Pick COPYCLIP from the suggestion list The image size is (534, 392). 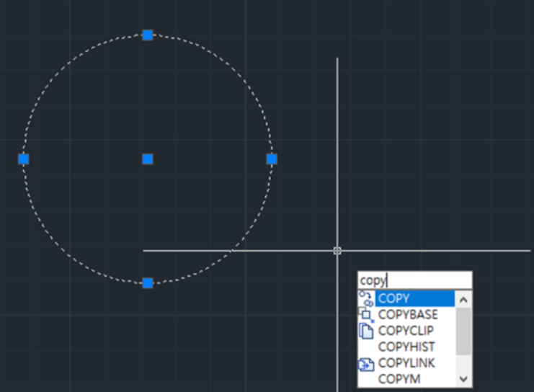click(x=406, y=331)
